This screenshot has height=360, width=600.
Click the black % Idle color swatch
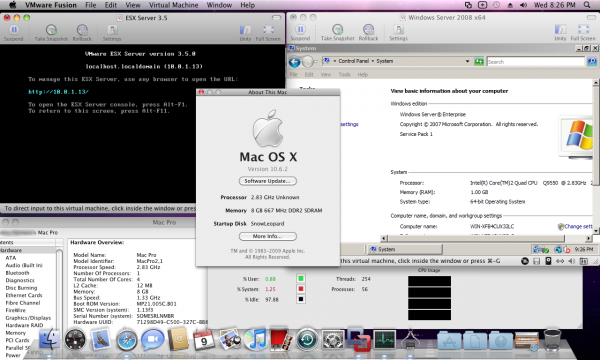pos(301,300)
